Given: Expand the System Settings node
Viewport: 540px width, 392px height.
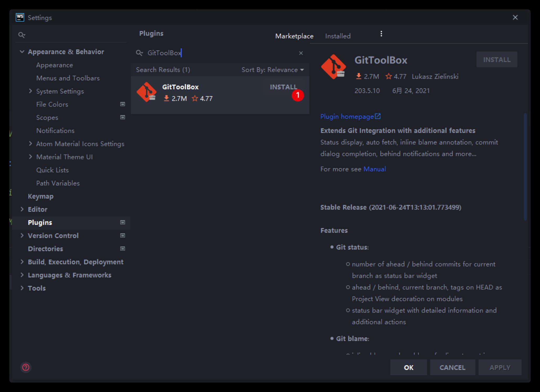Looking at the screenshot, I should click(30, 91).
